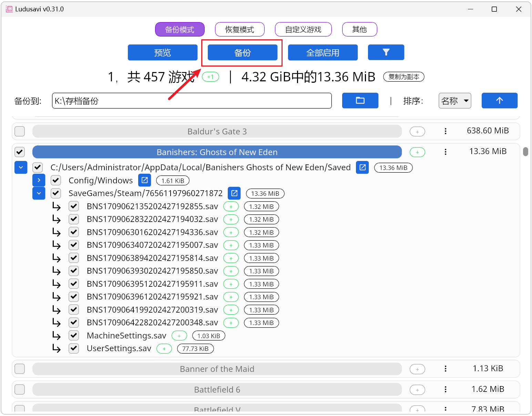Click the 1.61 KiB size badge for Config/Windows
The width and height of the screenshot is (532, 416).
pyautogui.click(x=173, y=181)
